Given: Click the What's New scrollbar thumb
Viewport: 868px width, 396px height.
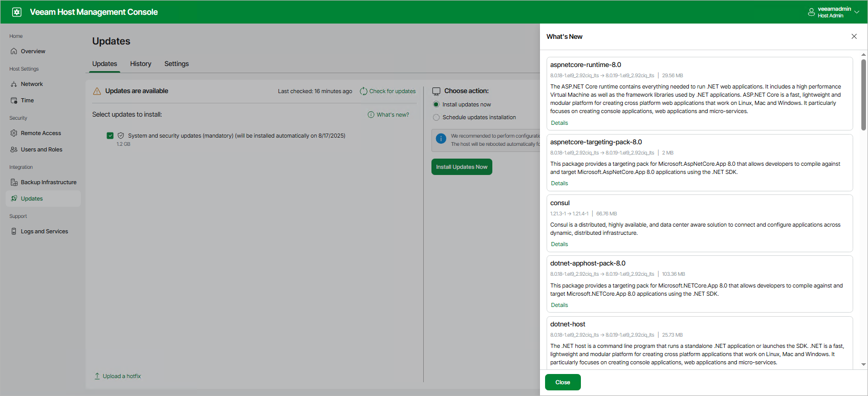Looking at the screenshot, I should [x=864, y=95].
